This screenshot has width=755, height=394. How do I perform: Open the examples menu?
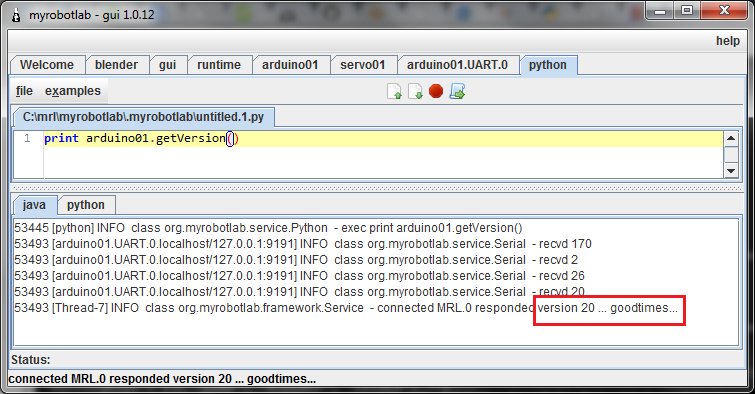(73, 91)
